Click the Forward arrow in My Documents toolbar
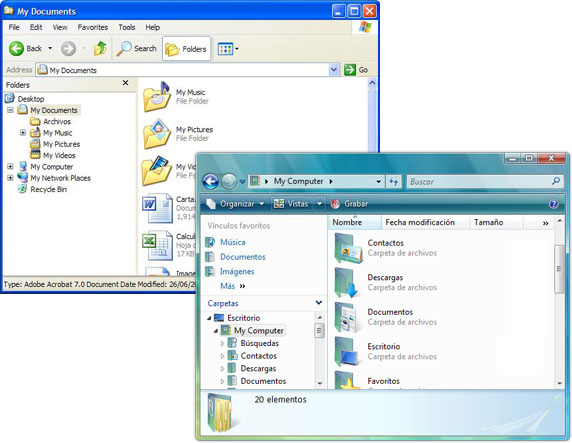The image size is (572, 443). pos(68,49)
